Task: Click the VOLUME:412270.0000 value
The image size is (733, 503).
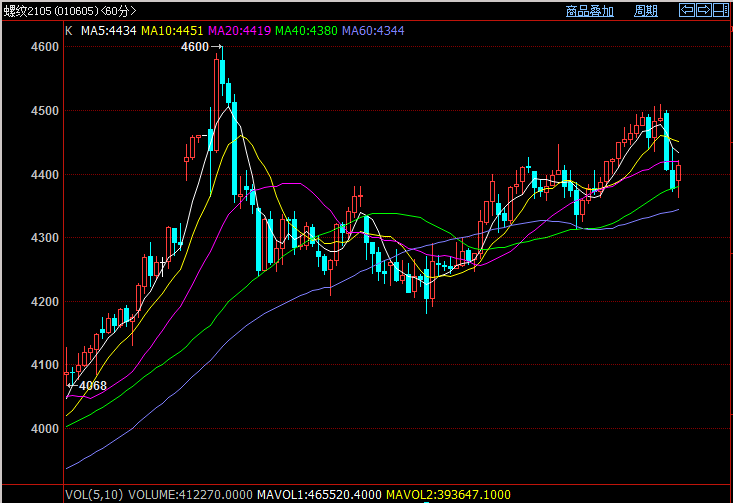Action: 190,495
